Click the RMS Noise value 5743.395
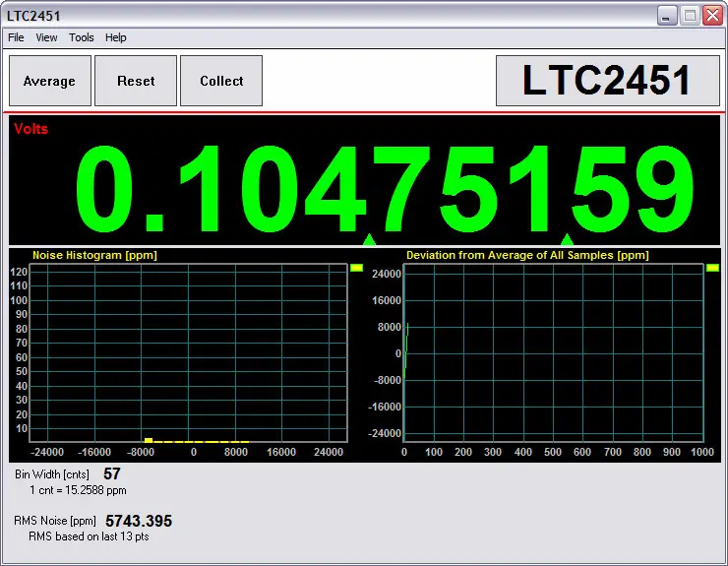Screen dimensions: 728x566 point(139,521)
